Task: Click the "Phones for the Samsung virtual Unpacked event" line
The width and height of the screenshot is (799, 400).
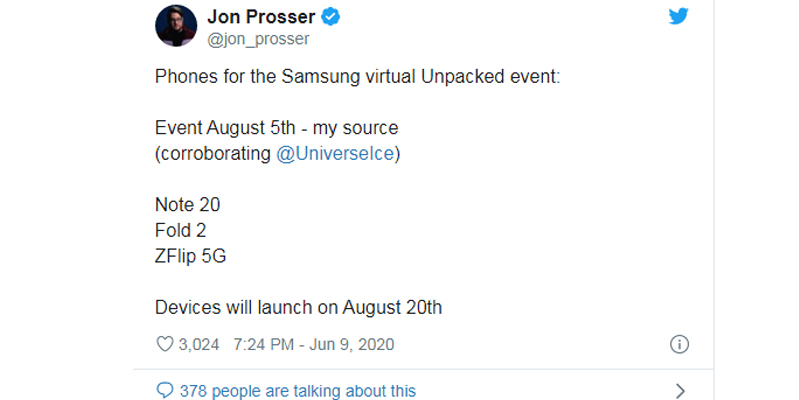Action: (358, 77)
